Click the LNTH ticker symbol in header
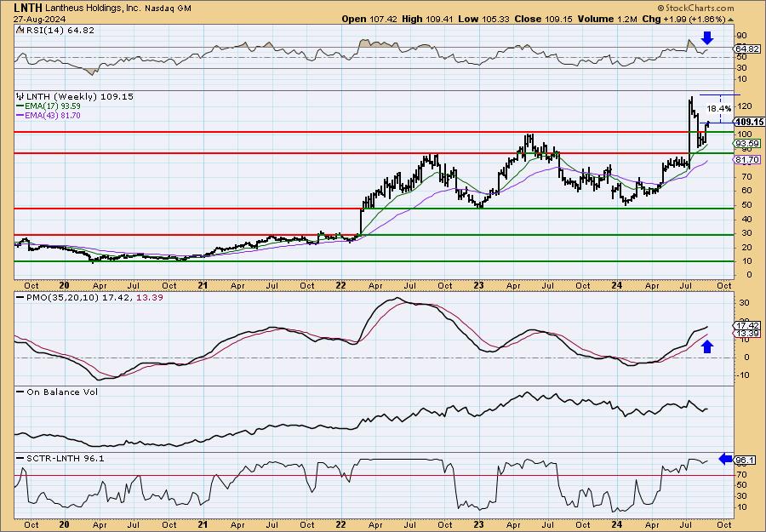The height and width of the screenshot is (532, 766). [x=28, y=8]
